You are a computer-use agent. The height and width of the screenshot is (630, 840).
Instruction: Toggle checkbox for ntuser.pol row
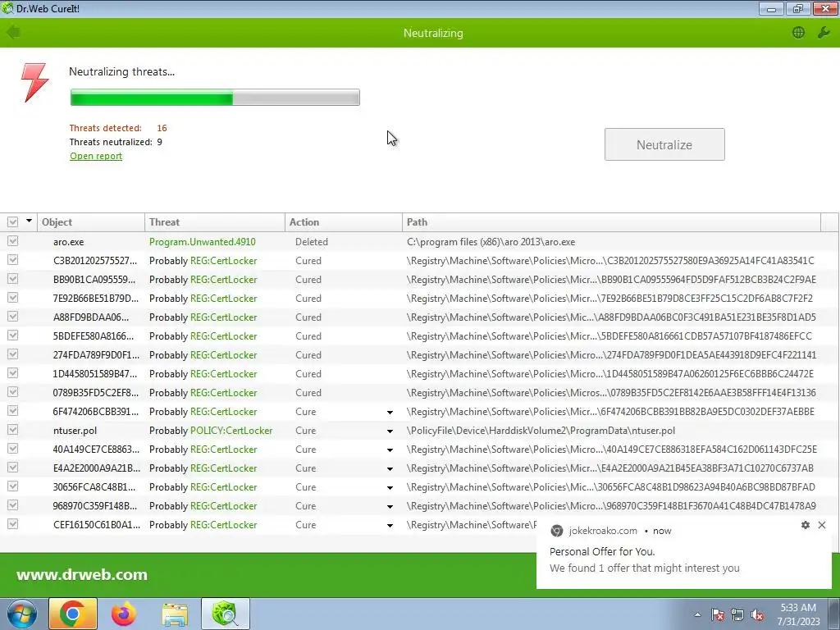point(13,430)
